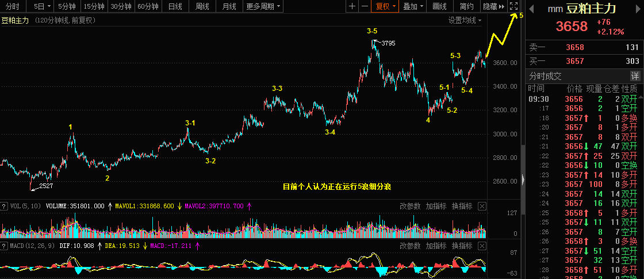This screenshot has width=644, height=279.
Task: Open VOL indicator help question mark
Action: pos(4,206)
